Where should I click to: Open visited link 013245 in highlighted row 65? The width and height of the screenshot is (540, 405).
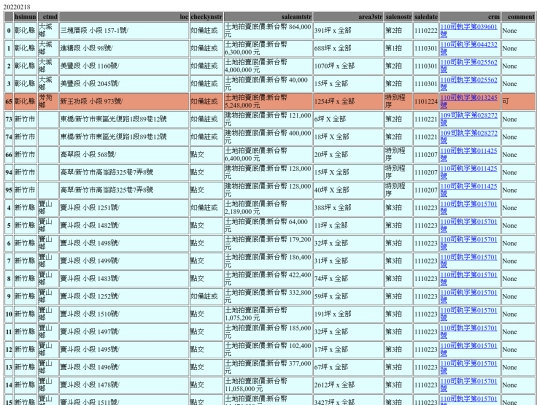point(469,101)
